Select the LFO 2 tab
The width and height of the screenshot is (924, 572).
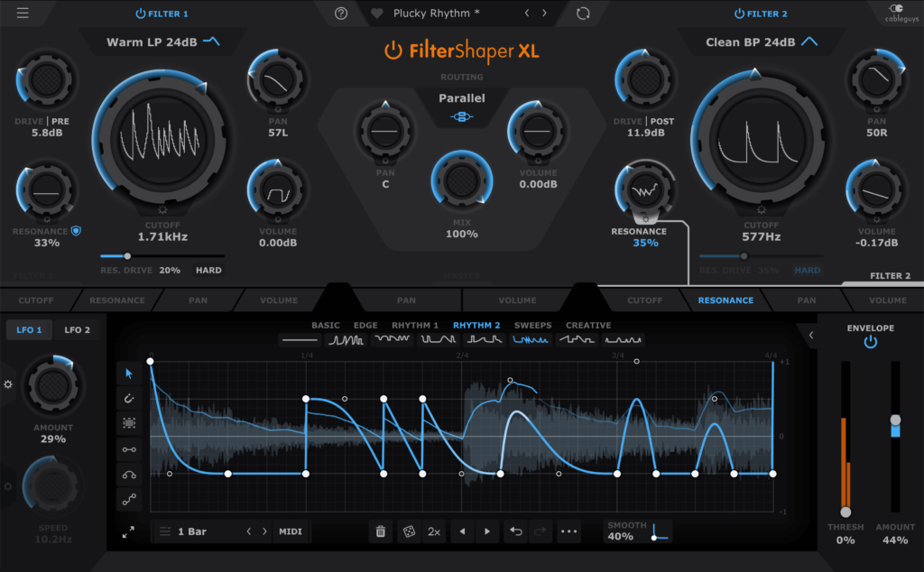[x=78, y=330]
